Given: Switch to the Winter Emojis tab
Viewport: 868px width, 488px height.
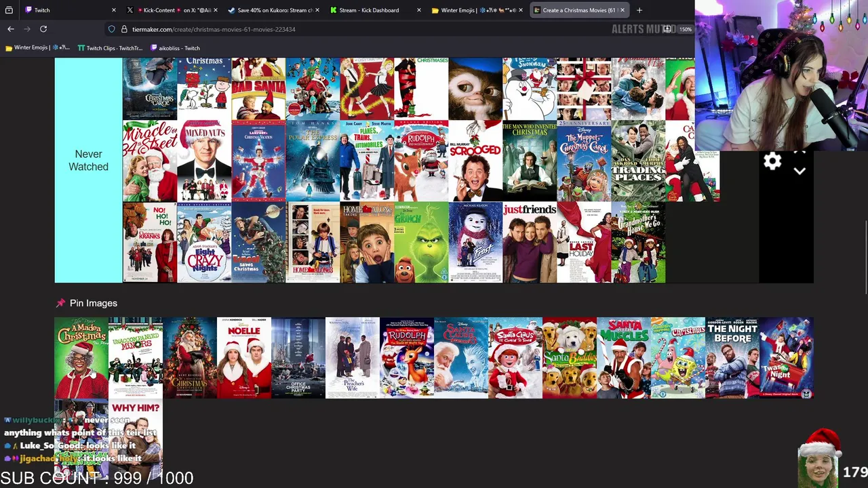Looking at the screenshot, I should (477, 10).
